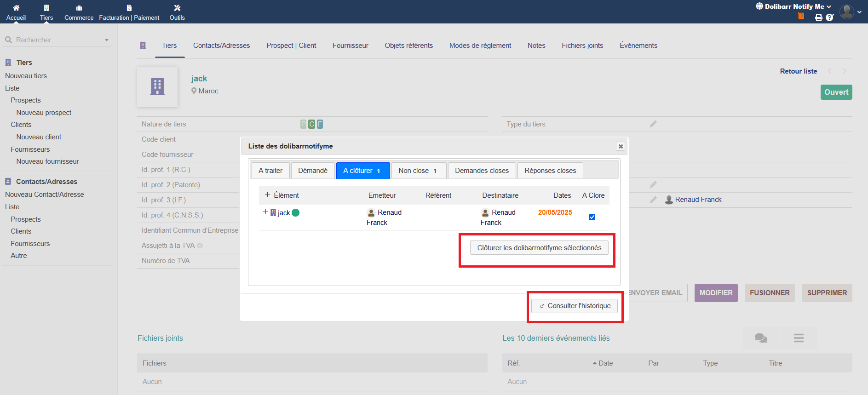Open the Outils tools icon
The width and height of the screenshot is (868, 395).
click(x=177, y=8)
